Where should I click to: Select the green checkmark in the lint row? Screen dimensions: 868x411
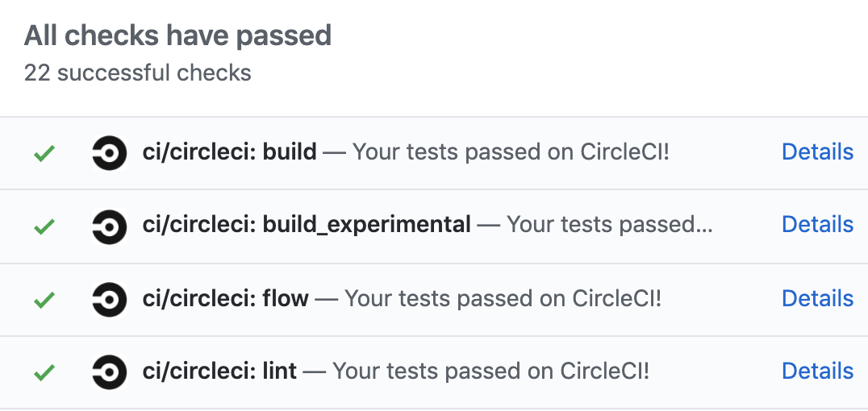coord(44,372)
